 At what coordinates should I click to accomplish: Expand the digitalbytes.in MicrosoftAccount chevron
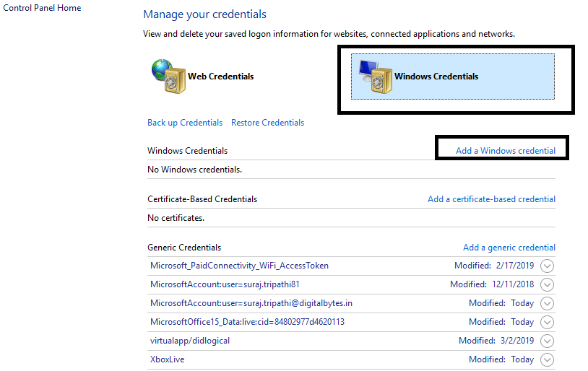(x=547, y=304)
